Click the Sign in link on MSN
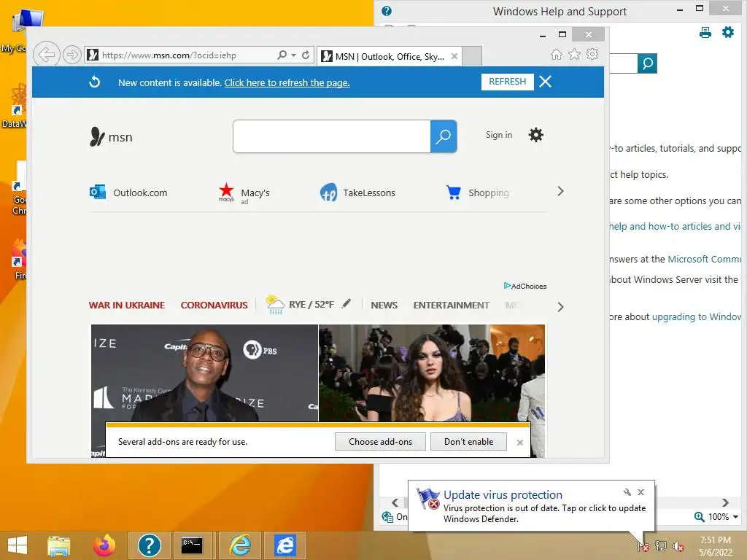The width and height of the screenshot is (747, 560). click(499, 135)
